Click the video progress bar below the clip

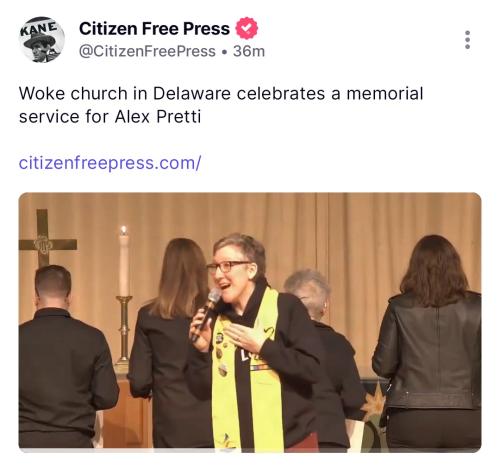[250, 450]
